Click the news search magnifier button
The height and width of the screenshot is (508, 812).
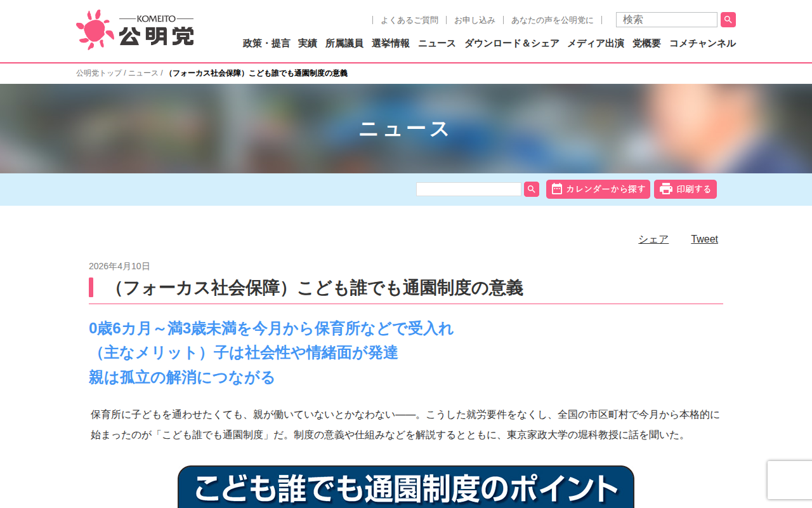[x=532, y=189]
